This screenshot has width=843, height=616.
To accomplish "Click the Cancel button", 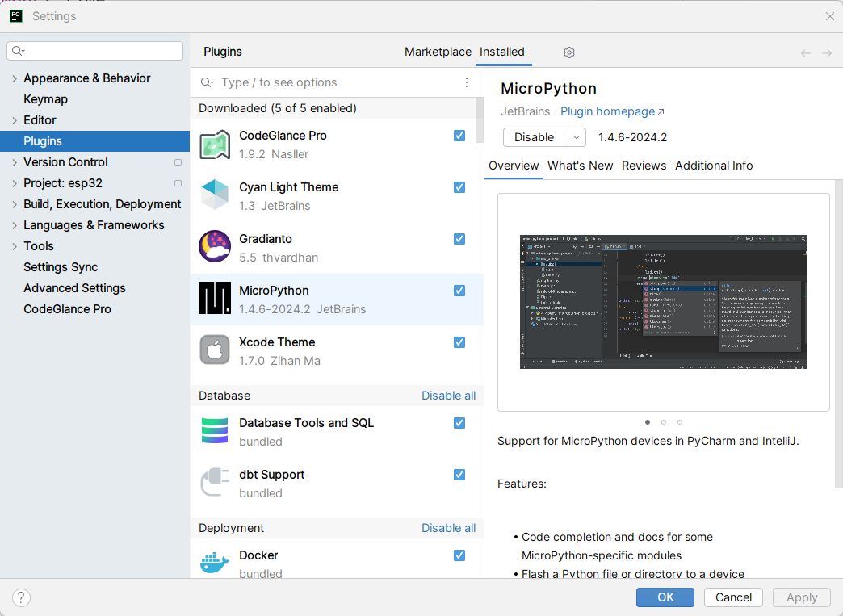I will (733, 597).
